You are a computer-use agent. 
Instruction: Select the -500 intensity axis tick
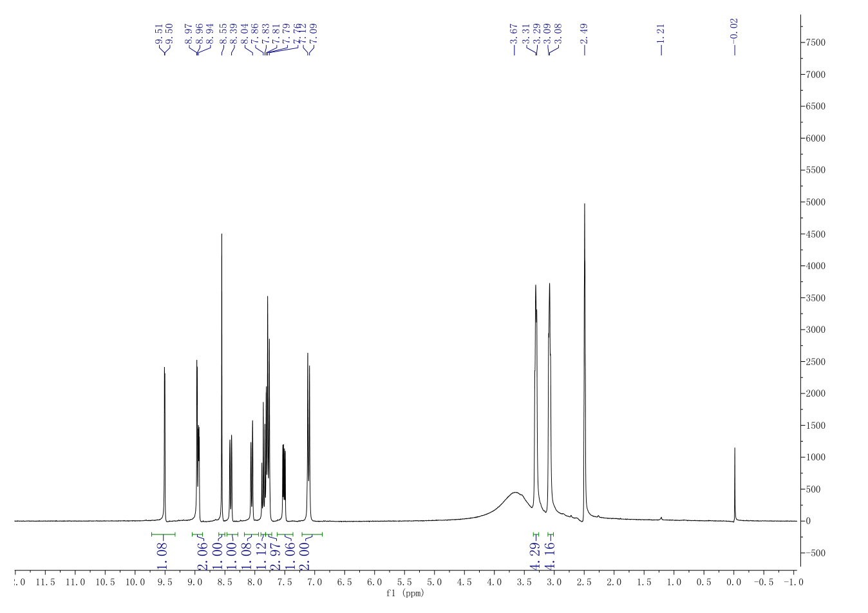(x=816, y=553)
